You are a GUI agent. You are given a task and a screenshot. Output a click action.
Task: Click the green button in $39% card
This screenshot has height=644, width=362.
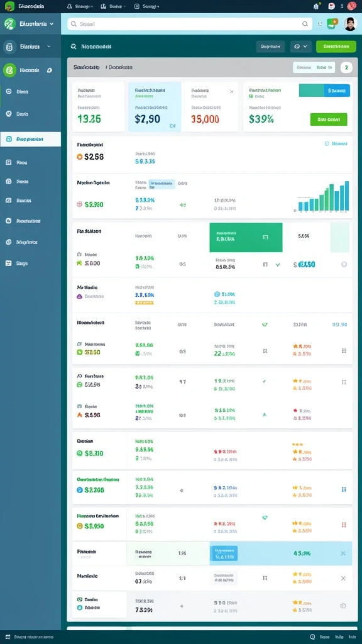tap(329, 119)
